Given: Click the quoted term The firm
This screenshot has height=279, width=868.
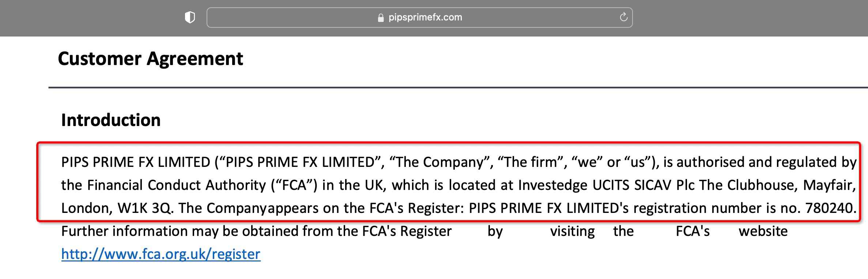Looking at the screenshot, I should 532,162.
